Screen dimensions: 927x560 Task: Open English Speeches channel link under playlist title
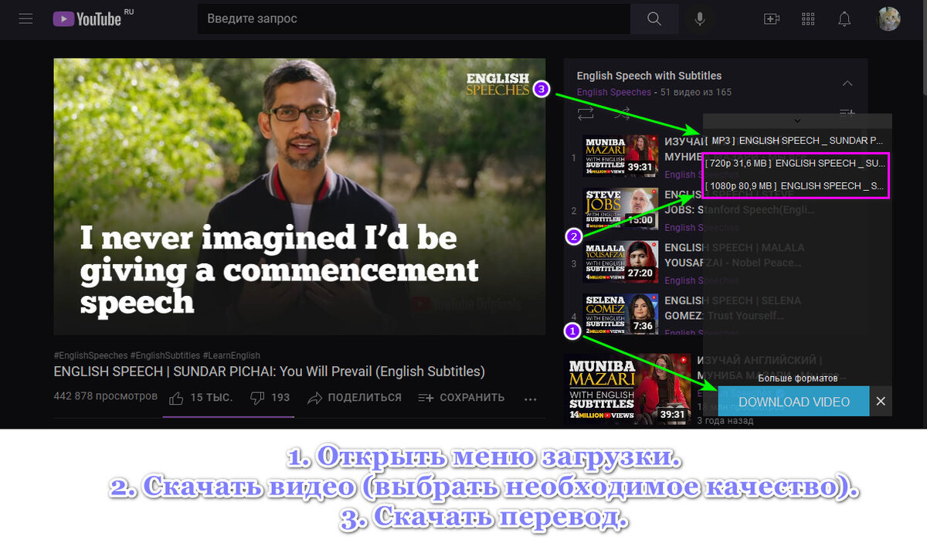point(614,92)
